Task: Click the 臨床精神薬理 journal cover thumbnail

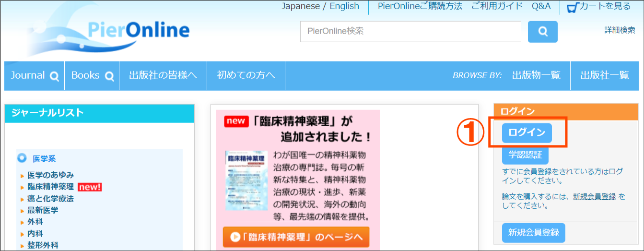Action: (246, 181)
